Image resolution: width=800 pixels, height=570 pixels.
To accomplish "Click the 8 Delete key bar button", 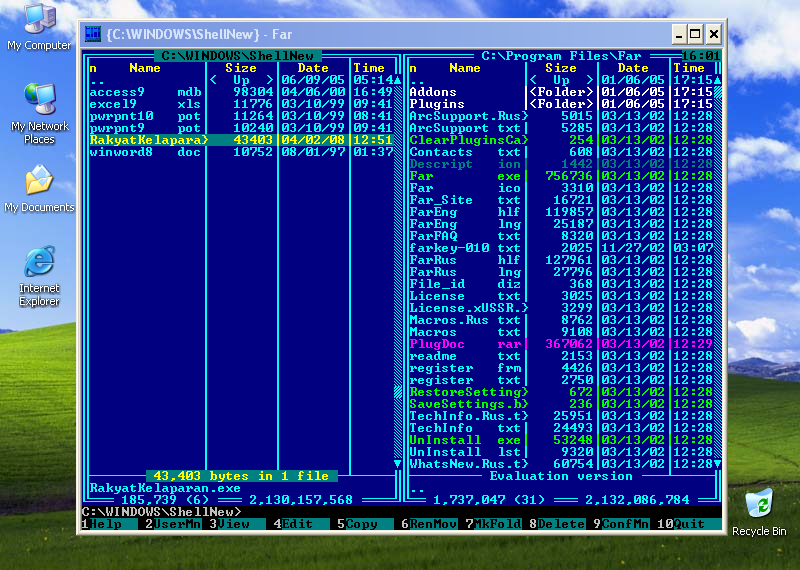I will coord(557,524).
